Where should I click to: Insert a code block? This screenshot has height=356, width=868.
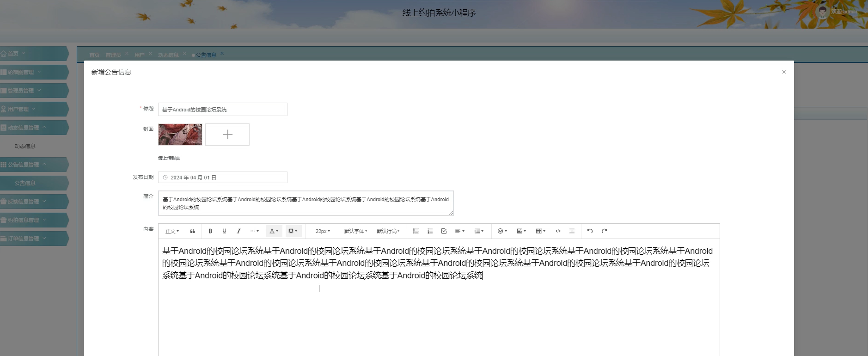[558, 231]
